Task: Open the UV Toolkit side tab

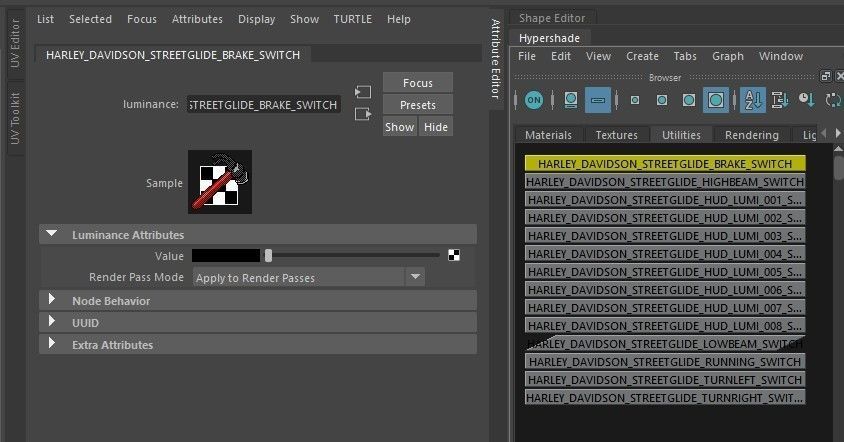Action: point(15,118)
